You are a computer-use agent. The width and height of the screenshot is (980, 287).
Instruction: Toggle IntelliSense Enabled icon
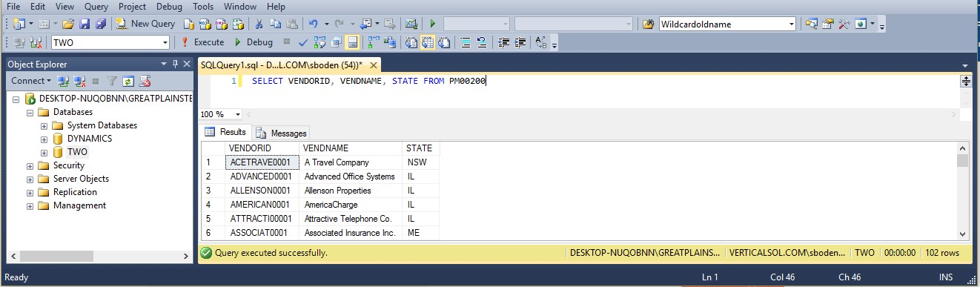tap(353, 42)
